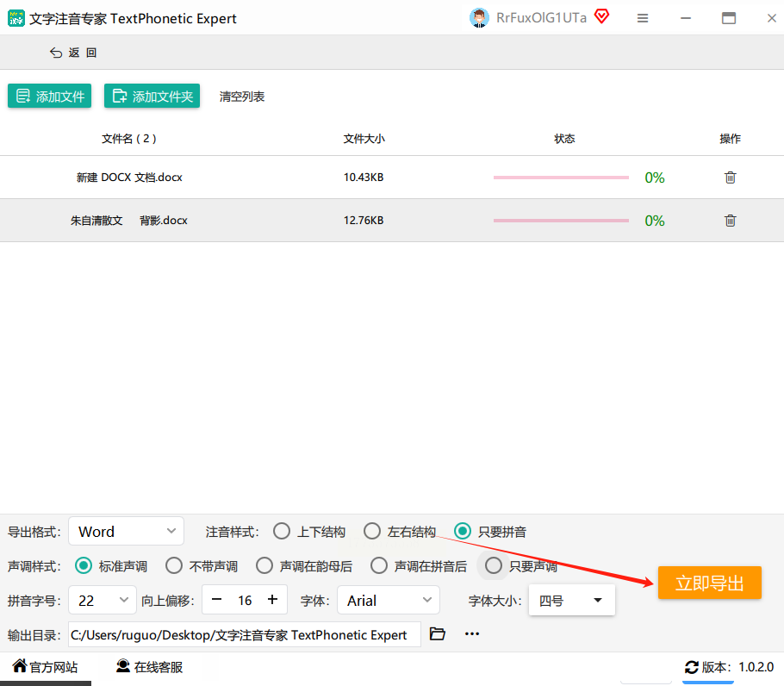Open the 字体 Arial dropdown
This screenshot has width=784, height=686.
pos(389,600)
